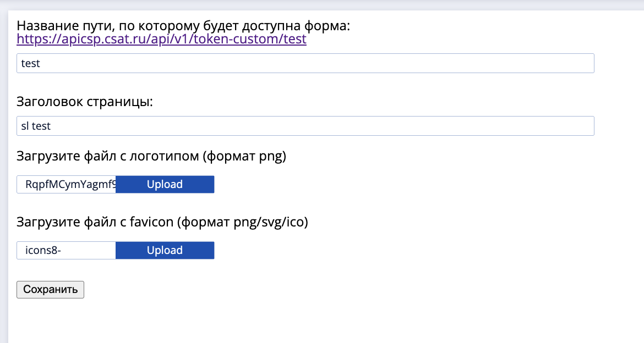Click "(формат png/svg/ico)" in the favicon label
This screenshot has width=644, height=343.
click(244, 222)
